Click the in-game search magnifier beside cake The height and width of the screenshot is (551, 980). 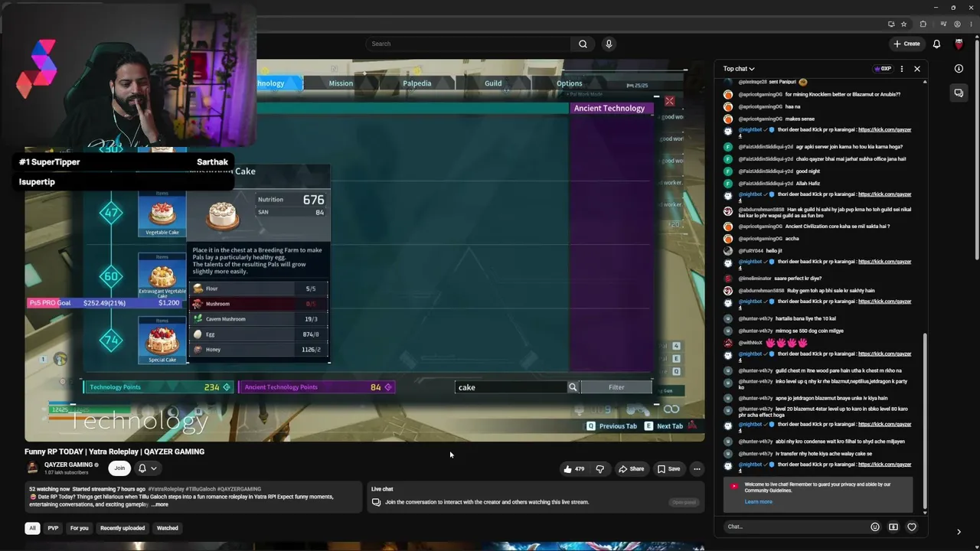coord(573,387)
